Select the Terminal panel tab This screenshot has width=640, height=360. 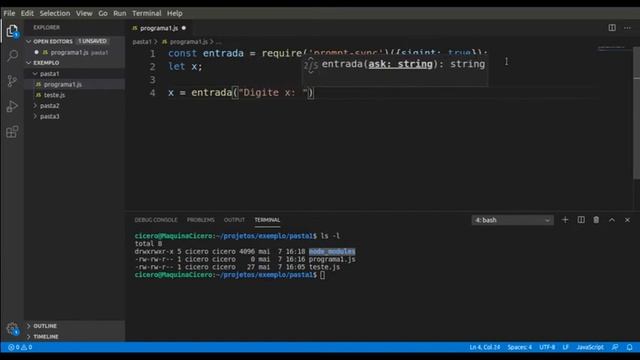click(267, 220)
